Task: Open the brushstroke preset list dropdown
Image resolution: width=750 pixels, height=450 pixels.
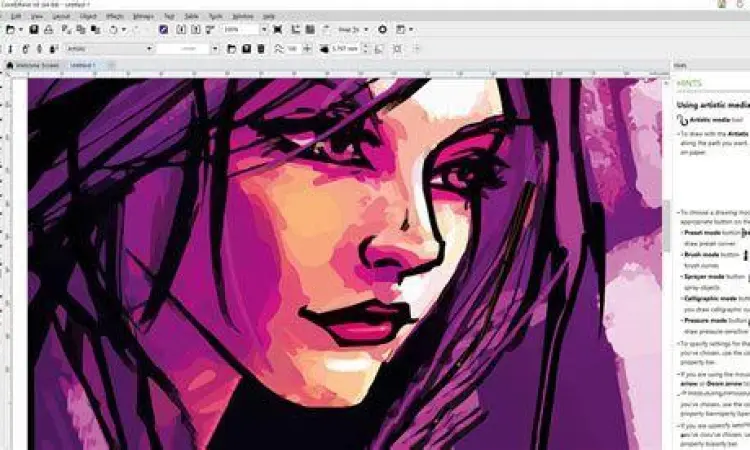Action: click(213, 48)
